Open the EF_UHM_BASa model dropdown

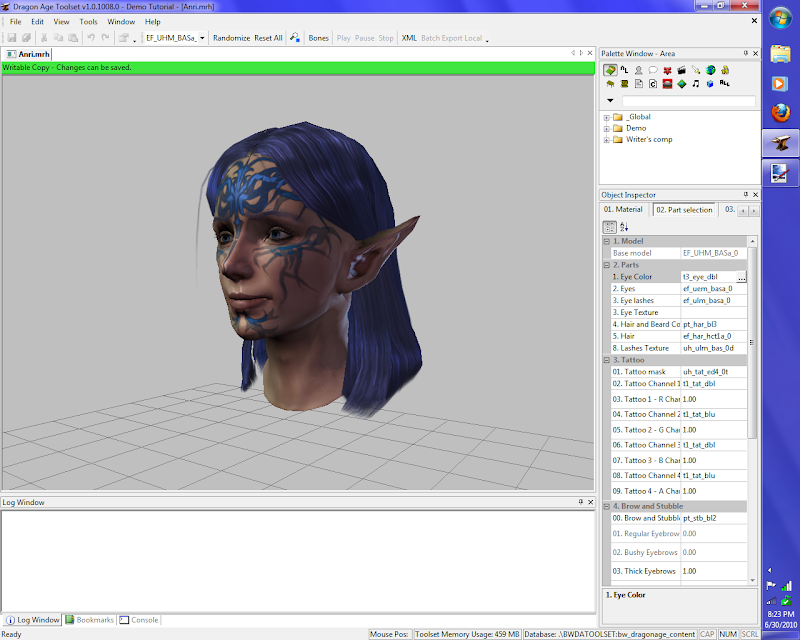coord(203,38)
